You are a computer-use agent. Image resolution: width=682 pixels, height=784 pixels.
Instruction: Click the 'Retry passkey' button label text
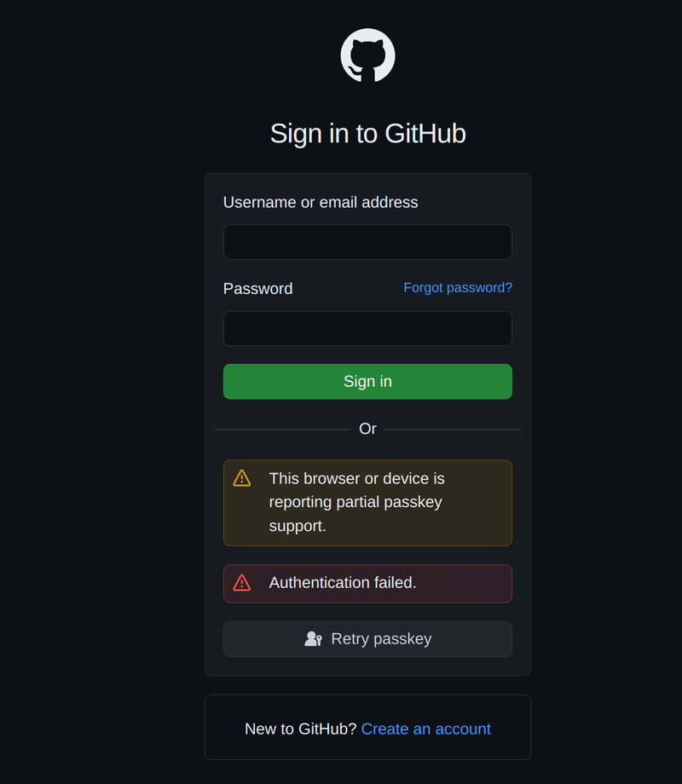[x=381, y=639]
